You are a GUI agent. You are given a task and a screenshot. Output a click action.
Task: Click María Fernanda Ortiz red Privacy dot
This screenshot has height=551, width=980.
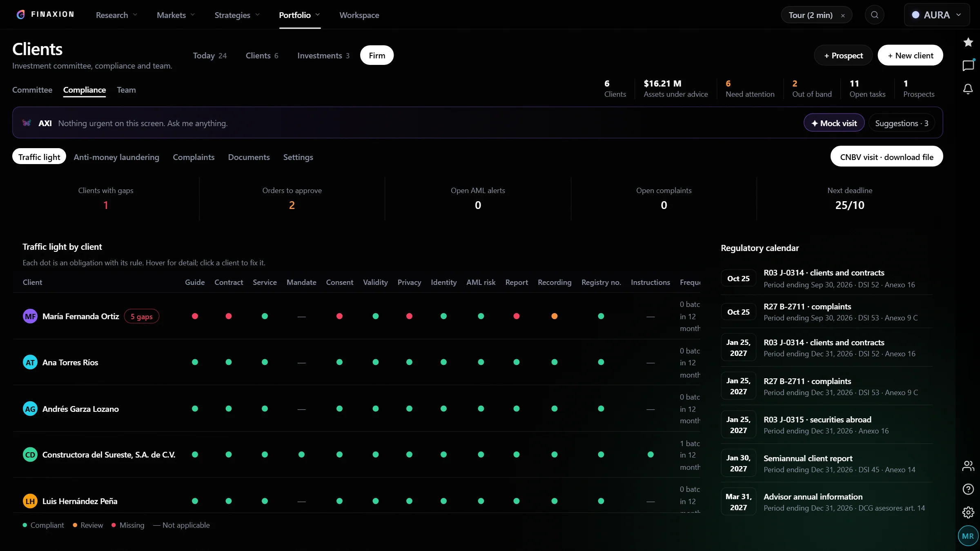pos(409,316)
